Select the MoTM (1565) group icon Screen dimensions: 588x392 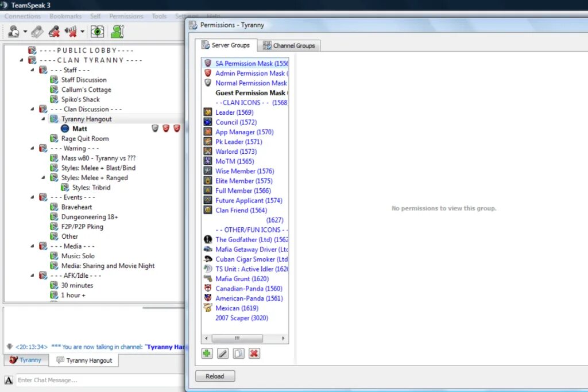(208, 161)
